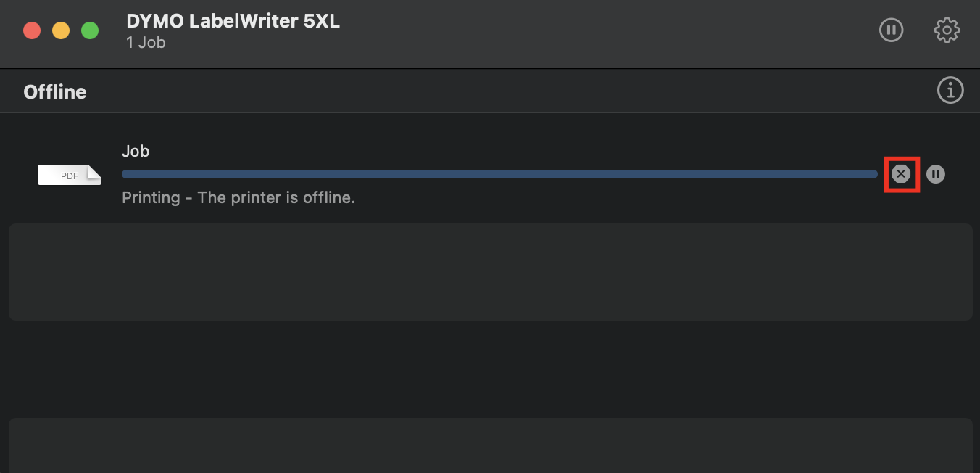This screenshot has width=980, height=473.
Task: Click the "DYMO LabelWriter 5XL" window title
Action: click(x=233, y=21)
